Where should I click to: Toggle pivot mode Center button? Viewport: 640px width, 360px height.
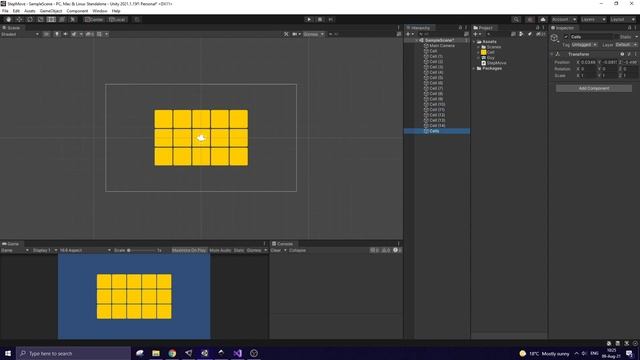94,20
